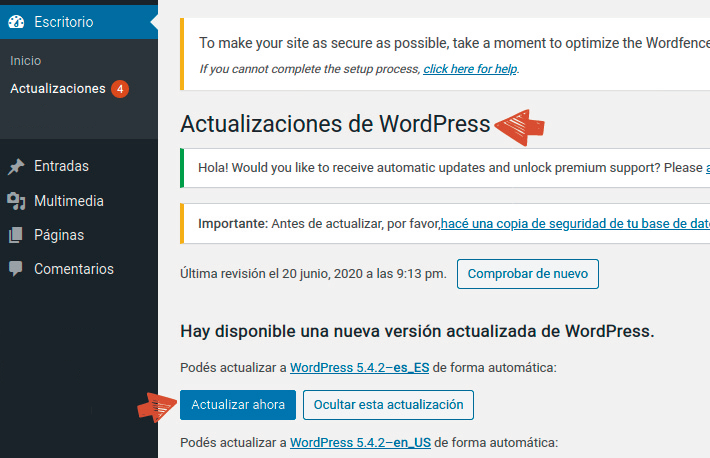Screen dimensions: 710x458
Task: Click the Escritorio dashboard gauge icon
Action: [x=16, y=22]
